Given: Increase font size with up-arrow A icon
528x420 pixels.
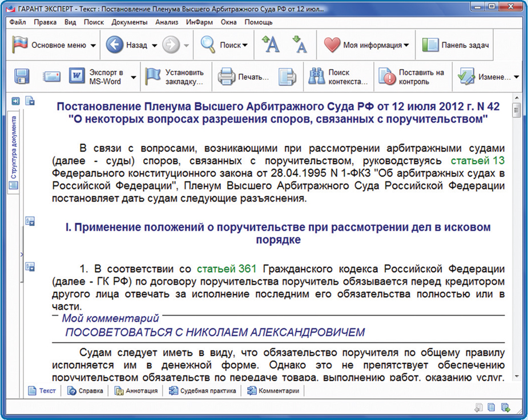Looking at the screenshot, I should click(271, 45).
